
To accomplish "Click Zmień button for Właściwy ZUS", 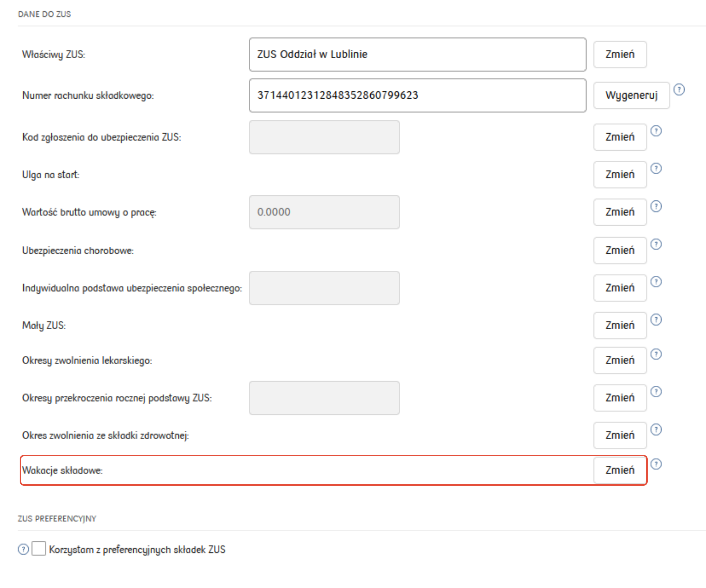I will [x=620, y=55].
